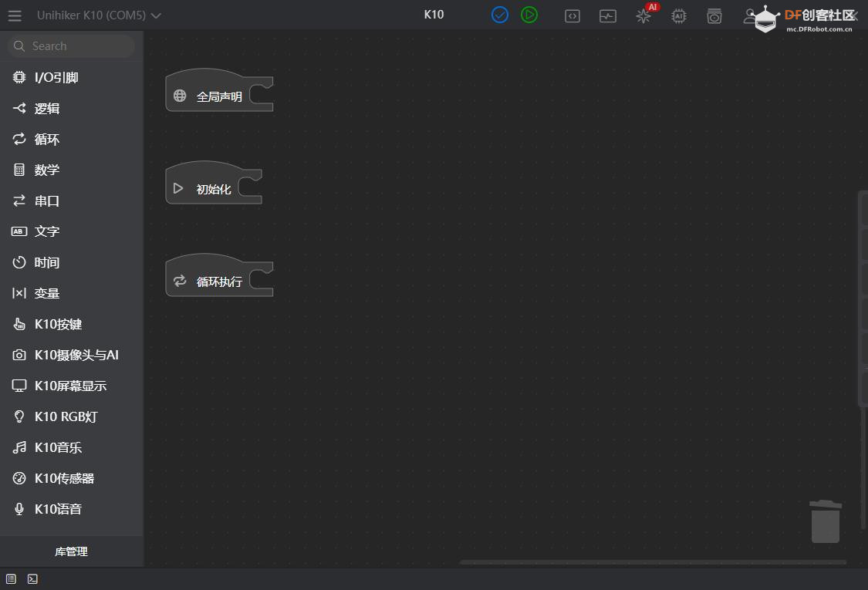
Task: Select the K10传感器 category
Action: click(72, 478)
